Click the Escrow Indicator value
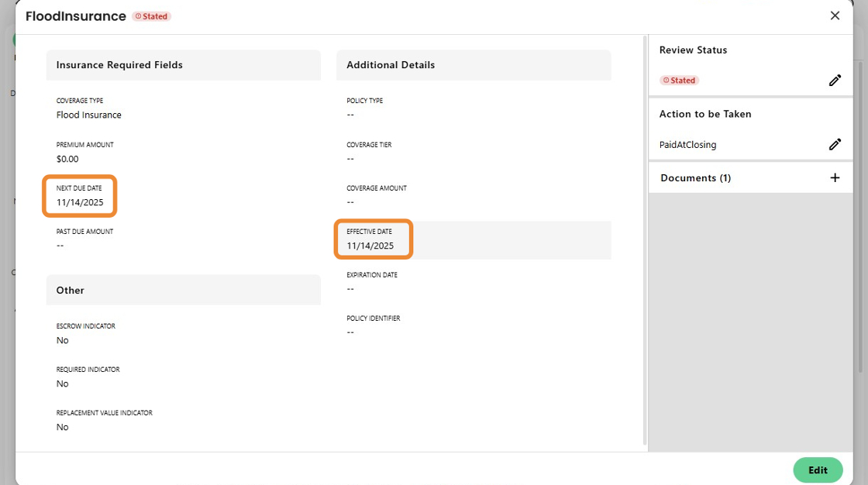Image resolution: width=868 pixels, height=485 pixels. [63, 340]
